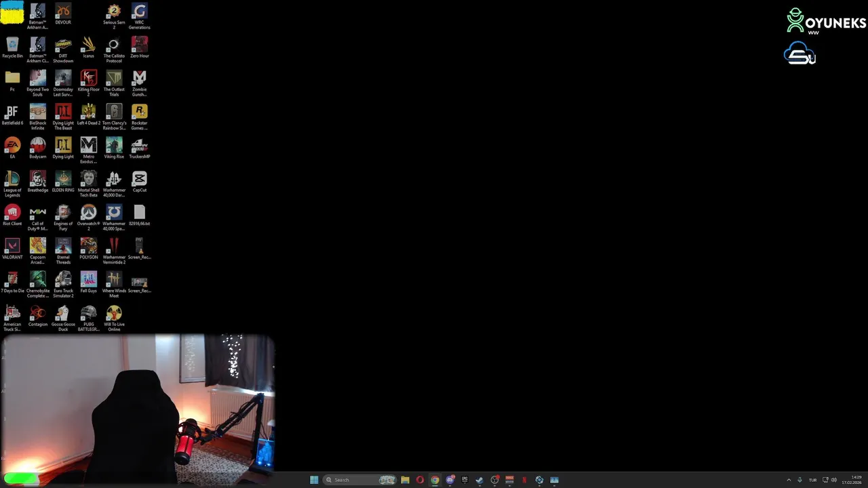Open the 7 Days to Die shortcut
Screen dimensions: 868x488
pos(12,282)
